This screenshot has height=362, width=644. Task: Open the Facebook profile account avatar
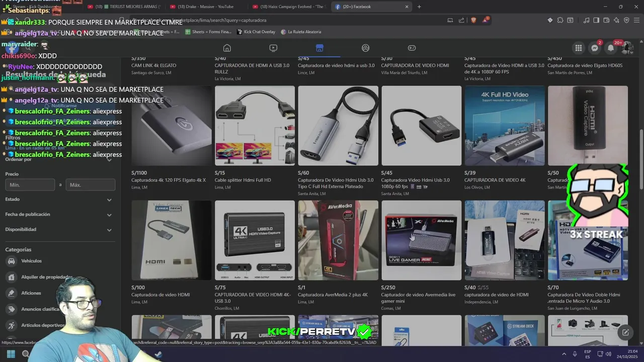(x=627, y=48)
